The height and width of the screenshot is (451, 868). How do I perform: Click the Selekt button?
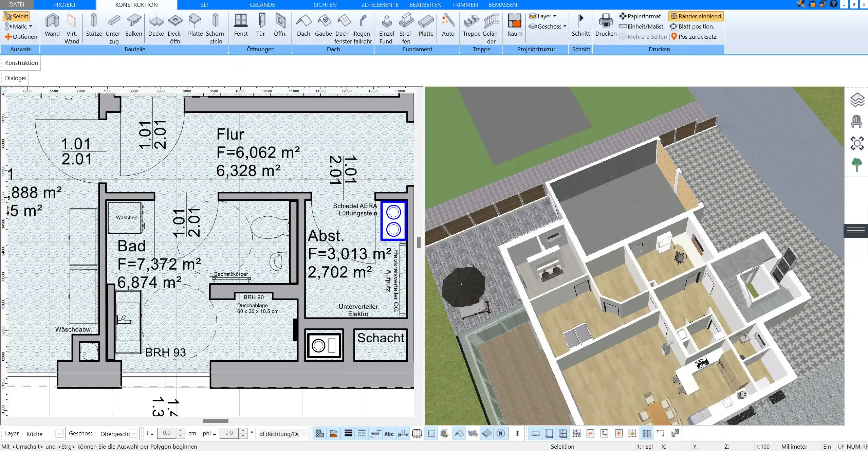pyautogui.click(x=16, y=16)
